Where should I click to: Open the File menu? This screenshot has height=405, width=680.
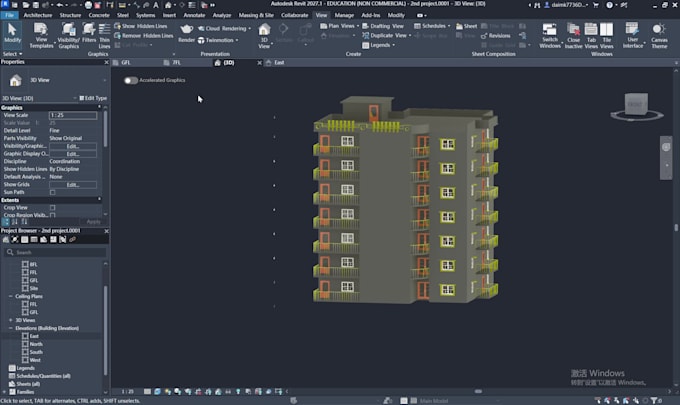point(10,15)
